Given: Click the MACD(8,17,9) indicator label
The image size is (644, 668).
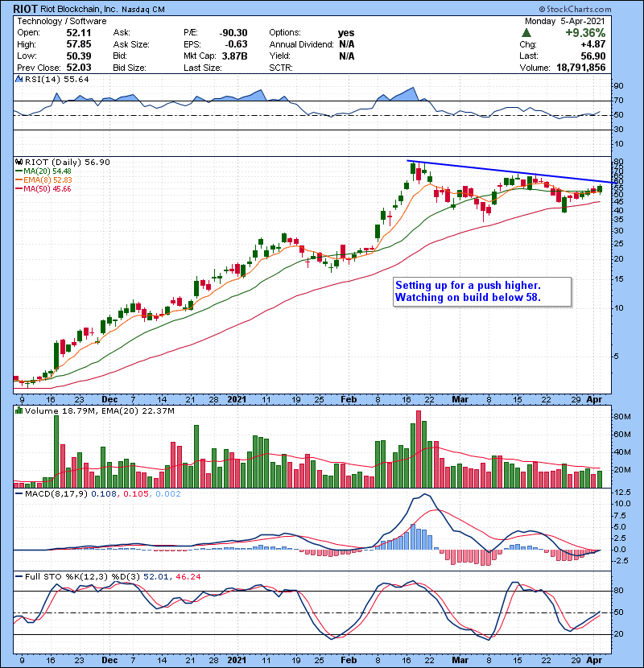Looking at the screenshot, I should (56, 494).
